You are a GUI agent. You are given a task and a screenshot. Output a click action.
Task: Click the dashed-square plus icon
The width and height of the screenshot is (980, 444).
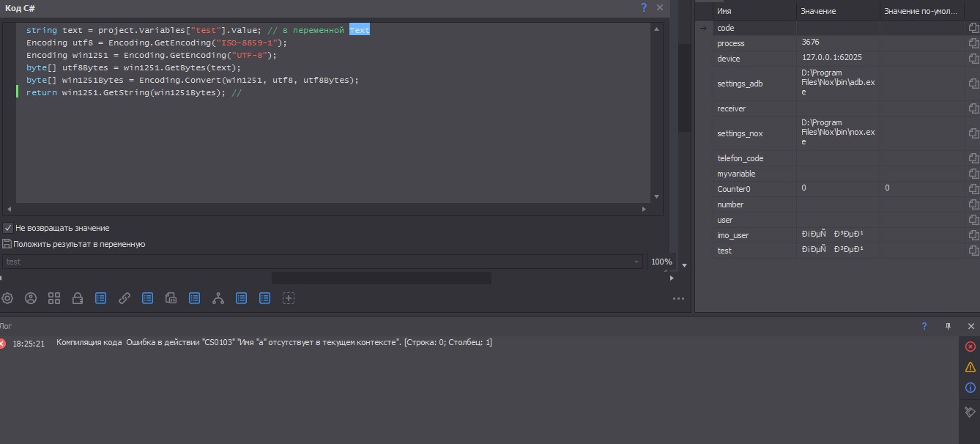(289, 298)
